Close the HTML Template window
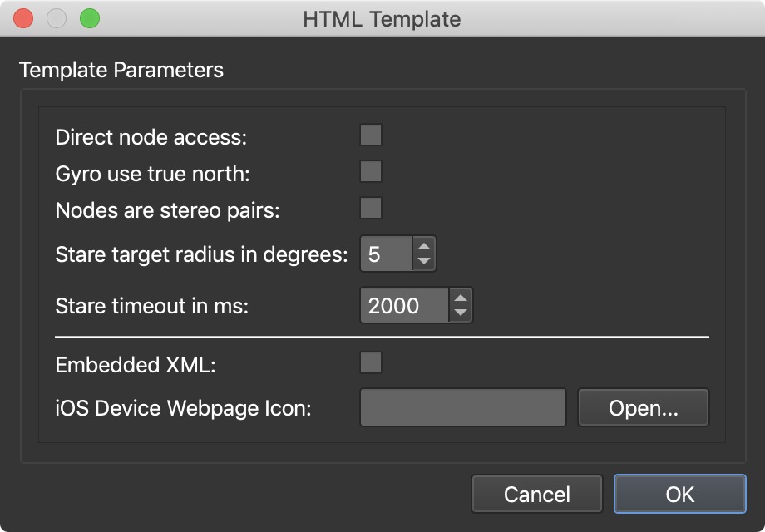The image size is (765, 532). click(x=23, y=19)
